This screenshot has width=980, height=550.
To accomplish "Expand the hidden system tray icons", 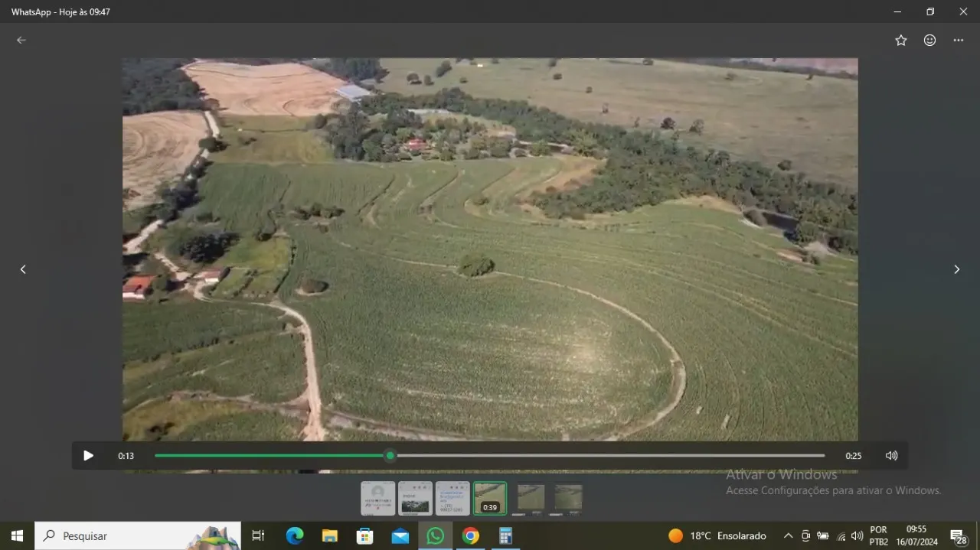I will point(788,536).
